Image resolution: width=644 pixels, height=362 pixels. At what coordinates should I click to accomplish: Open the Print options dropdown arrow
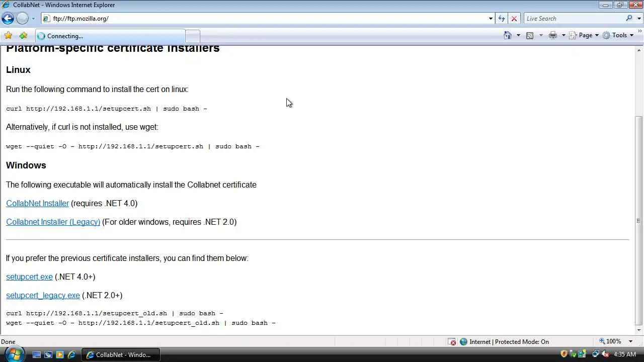[x=563, y=35]
